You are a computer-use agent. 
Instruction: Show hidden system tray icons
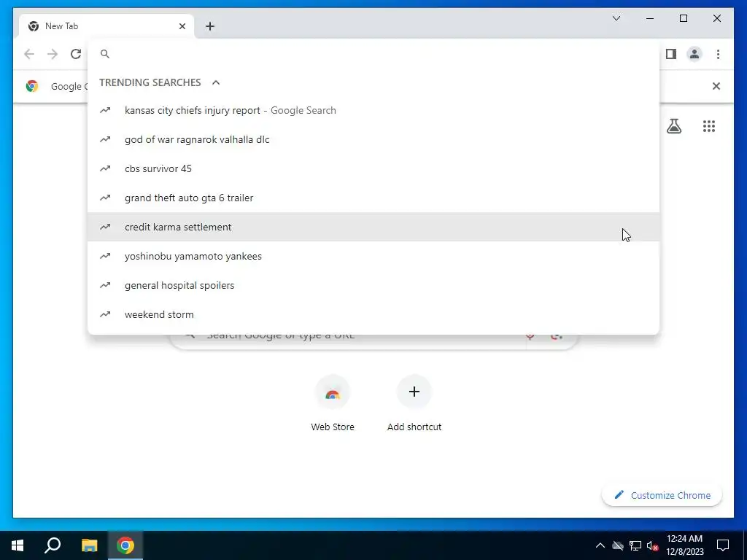600,545
